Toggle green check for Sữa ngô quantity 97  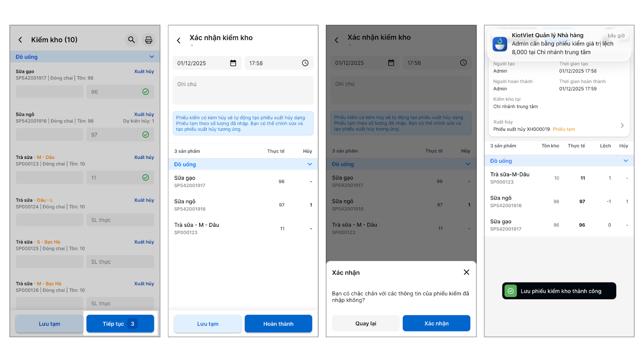146,135
